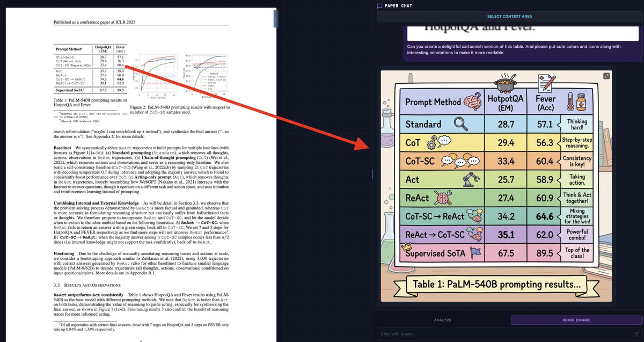
Task: Click the 'CoT-SC → ReAct' row in the PDF table
Action: [x=91, y=79]
